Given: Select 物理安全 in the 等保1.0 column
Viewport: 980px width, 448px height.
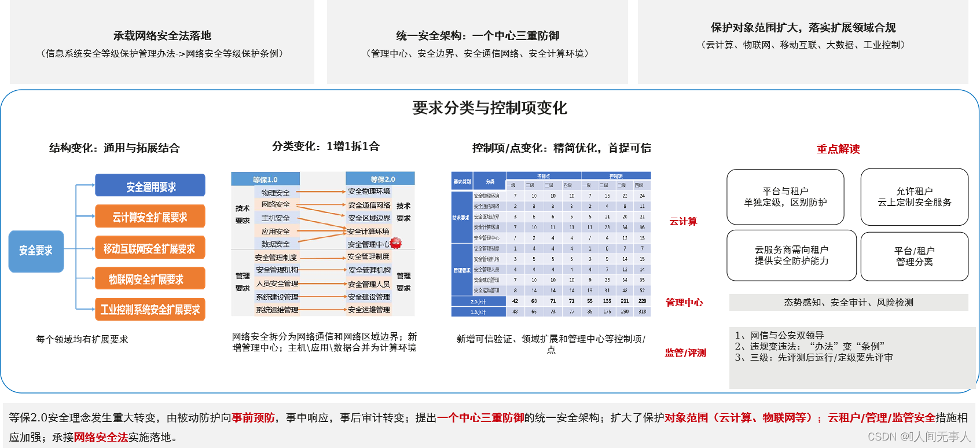Looking at the screenshot, I should [276, 193].
